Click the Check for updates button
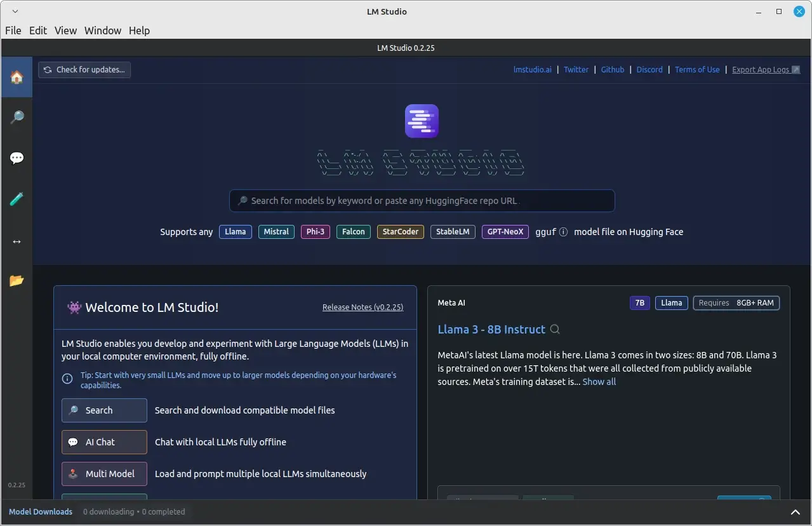The image size is (812, 526). 84,70
